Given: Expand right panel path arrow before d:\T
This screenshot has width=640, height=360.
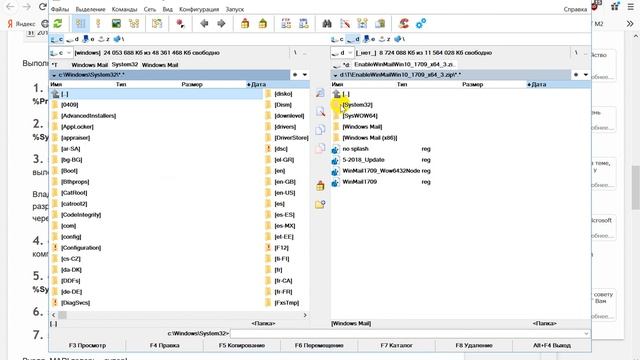Looking at the screenshot, I should (x=336, y=75).
